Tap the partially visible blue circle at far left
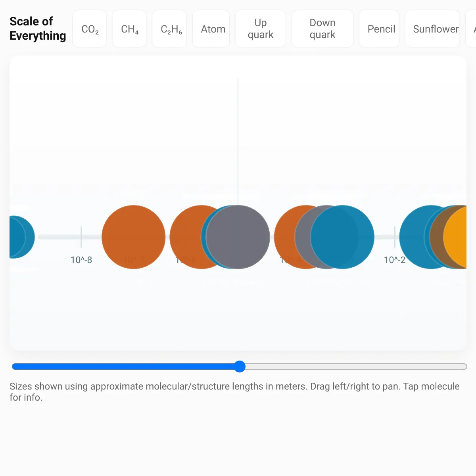 pyautogui.click(x=21, y=237)
